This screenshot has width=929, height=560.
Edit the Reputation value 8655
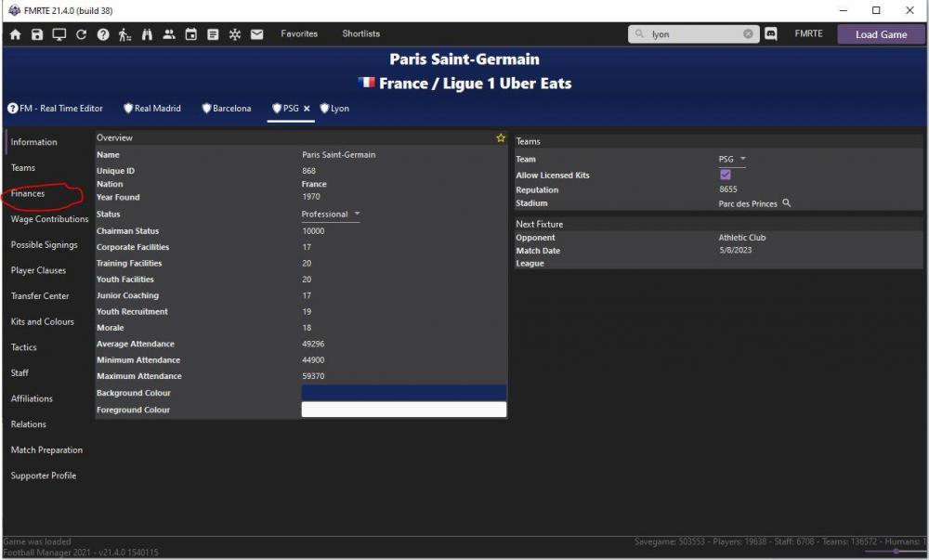(x=728, y=189)
